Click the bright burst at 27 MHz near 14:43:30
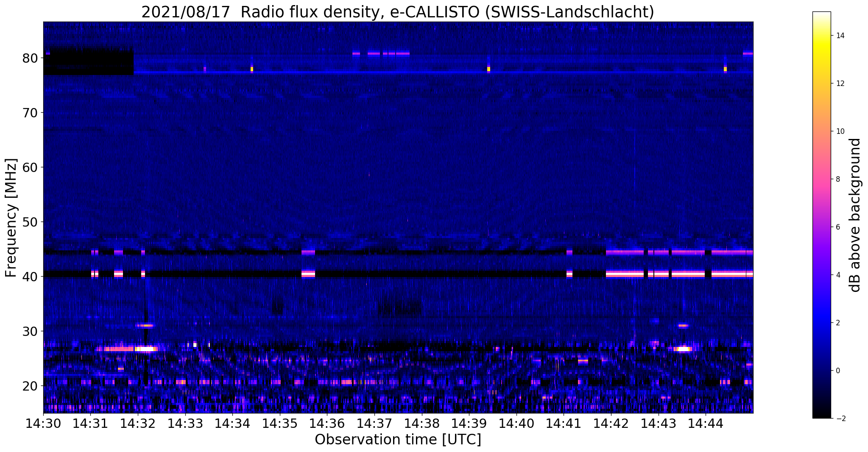This screenshot has height=452, width=868. (x=683, y=349)
